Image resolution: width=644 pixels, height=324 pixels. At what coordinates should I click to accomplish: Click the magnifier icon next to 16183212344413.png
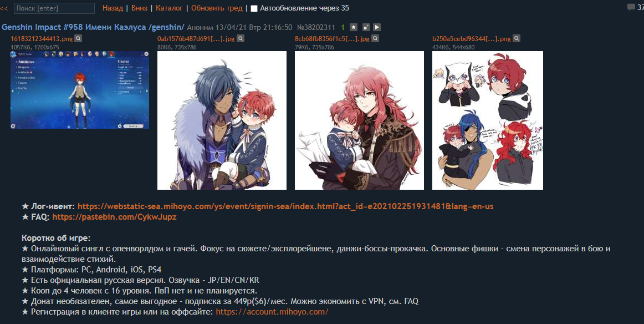[78, 39]
